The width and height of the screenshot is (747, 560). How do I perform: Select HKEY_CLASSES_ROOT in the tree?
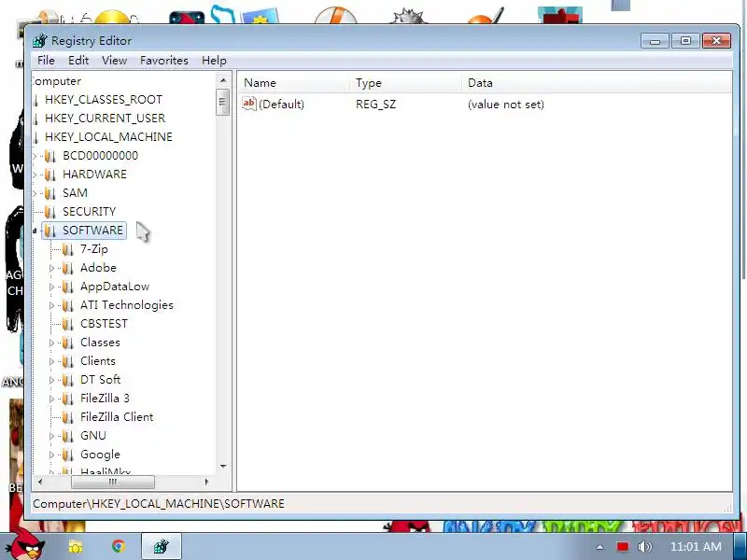click(x=104, y=100)
